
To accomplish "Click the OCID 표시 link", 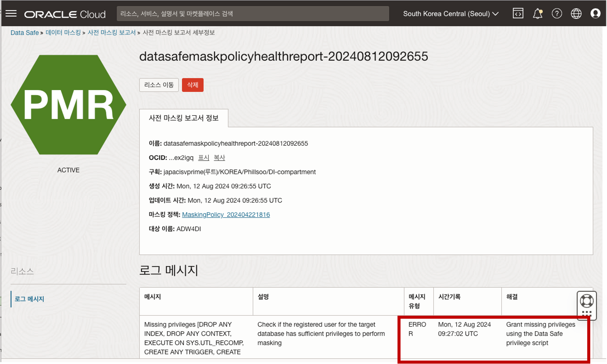I will (x=204, y=158).
